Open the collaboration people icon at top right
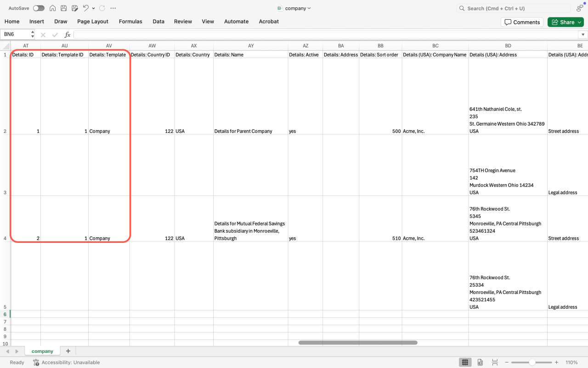Screen dimensions: 588x368 (580, 8)
